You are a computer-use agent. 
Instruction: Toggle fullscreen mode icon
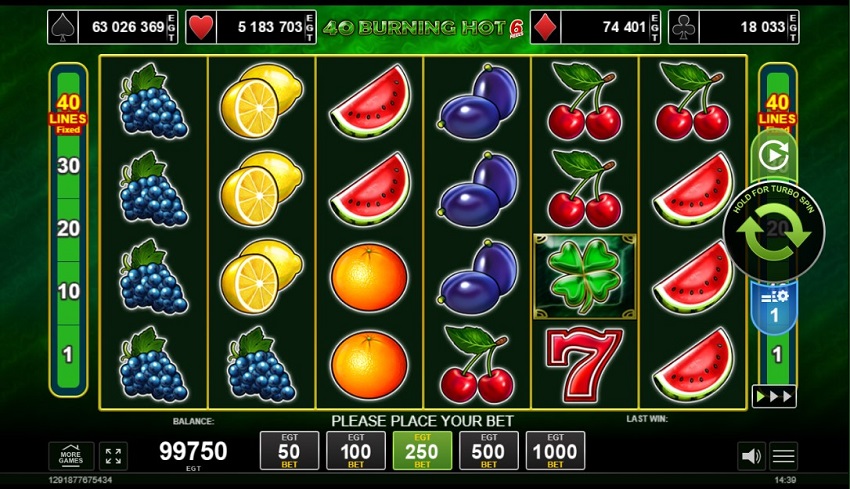(113, 456)
